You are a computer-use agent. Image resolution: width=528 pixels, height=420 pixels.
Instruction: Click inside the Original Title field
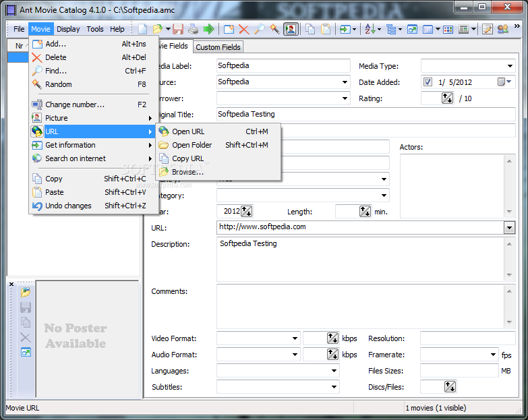click(x=365, y=115)
